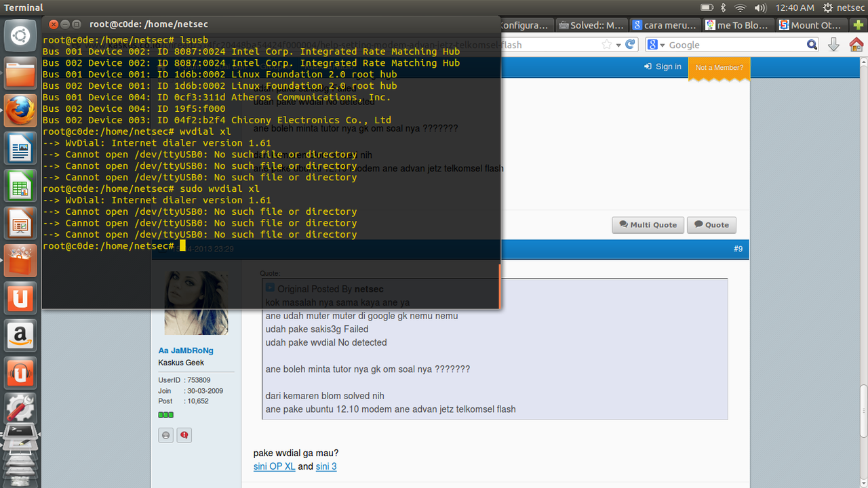Open the Amazon launcher icon
This screenshot has width=868, height=488.
(20, 334)
